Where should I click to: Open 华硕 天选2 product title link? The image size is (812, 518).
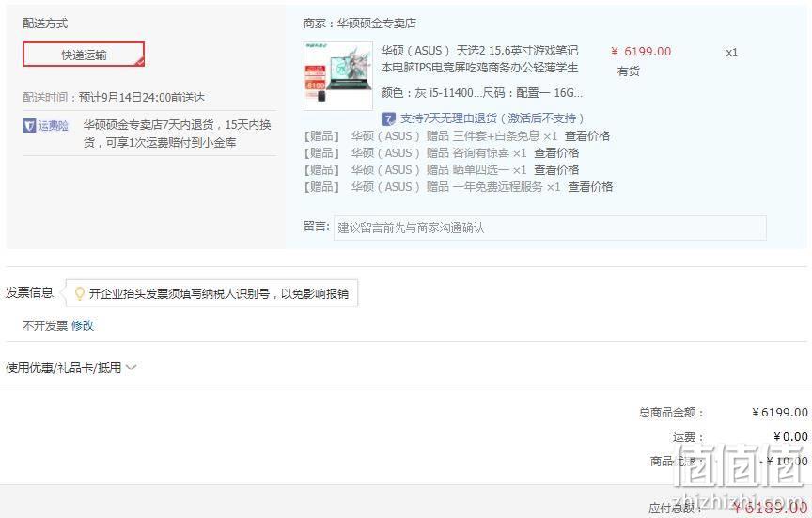(479, 59)
